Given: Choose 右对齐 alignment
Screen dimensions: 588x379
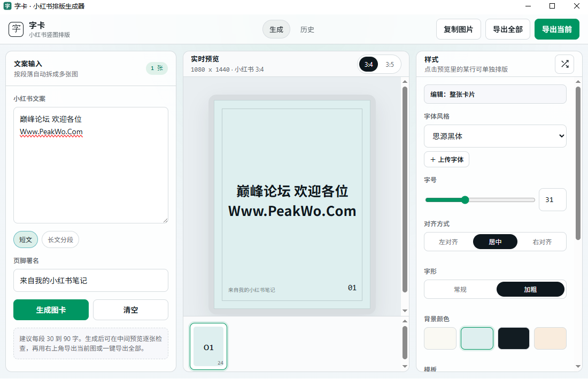Looking at the screenshot, I should (x=542, y=242).
